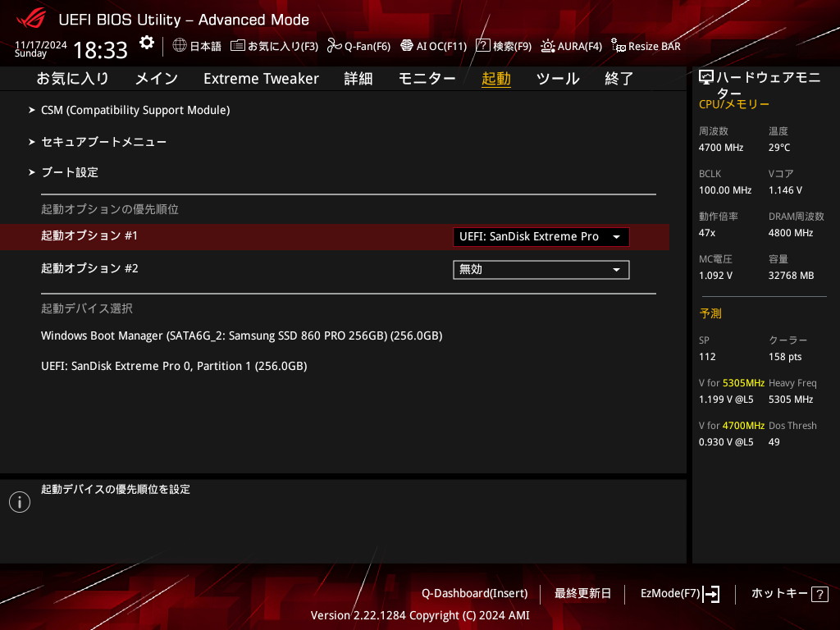Open 起動オプション #1 dropdown
Screen dimensions: 840x630
click(541, 237)
